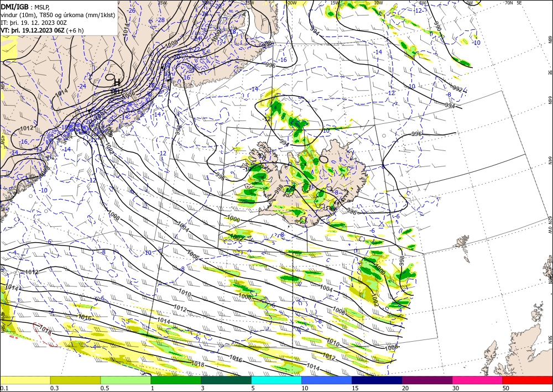The image size is (553, 392).
Task: Select the dark green 3–5 legend swatch
Action: click(226, 380)
